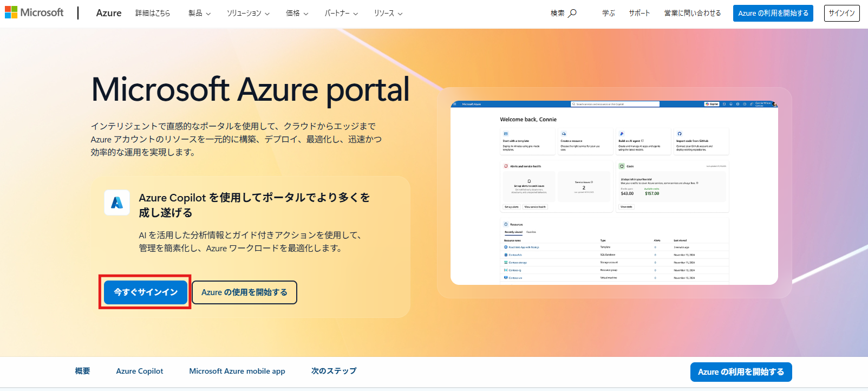
Task: Expand the ソリューション dropdown menu
Action: (x=248, y=13)
